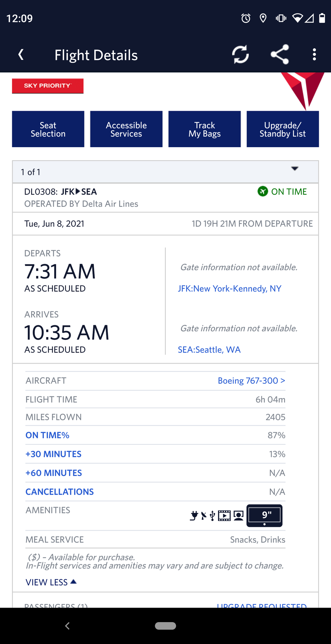Image resolution: width=331 pixels, height=644 pixels.
Task: Tap the green ON TIME status icon
Action: tap(263, 191)
